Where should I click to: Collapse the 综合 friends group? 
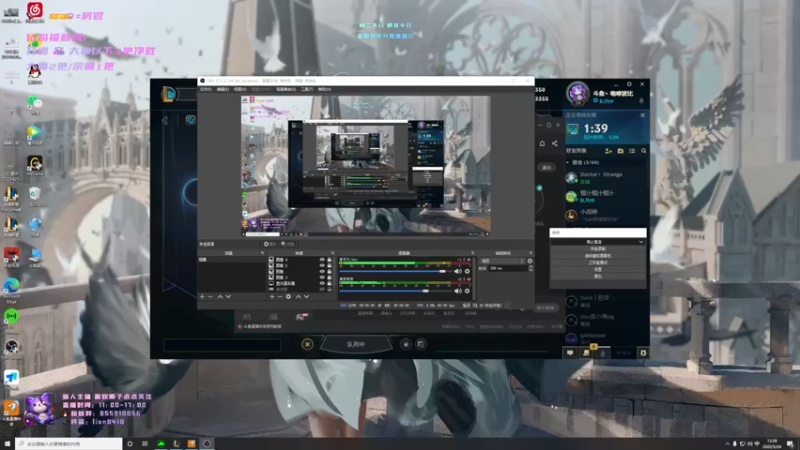(567, 162)
